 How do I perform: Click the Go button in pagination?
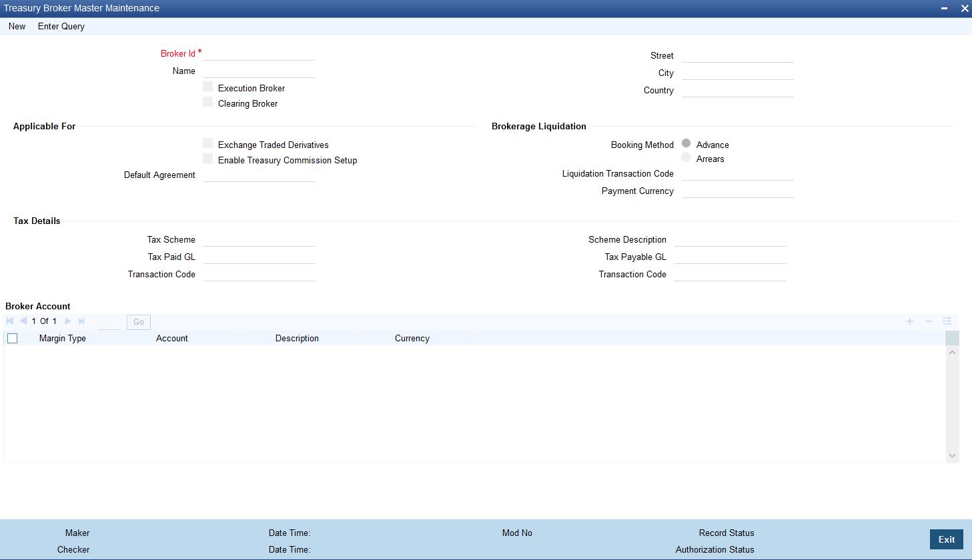click(139, 322)
